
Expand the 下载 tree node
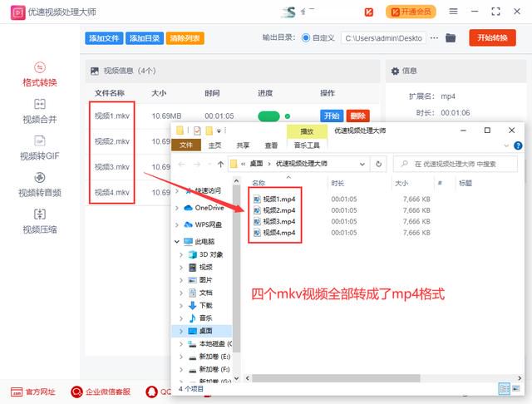pyautogui.click(x=181, y=305)
